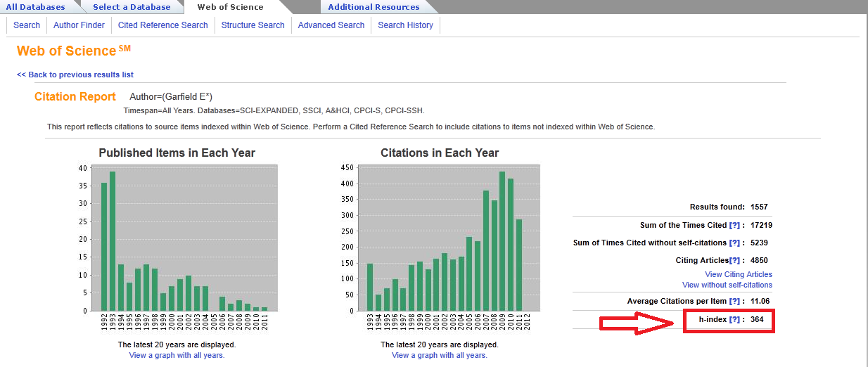This screenshot has height=367, width=868.
Task: Open help [?] for Times Cited without self-citations
Action: click(735, 243)
